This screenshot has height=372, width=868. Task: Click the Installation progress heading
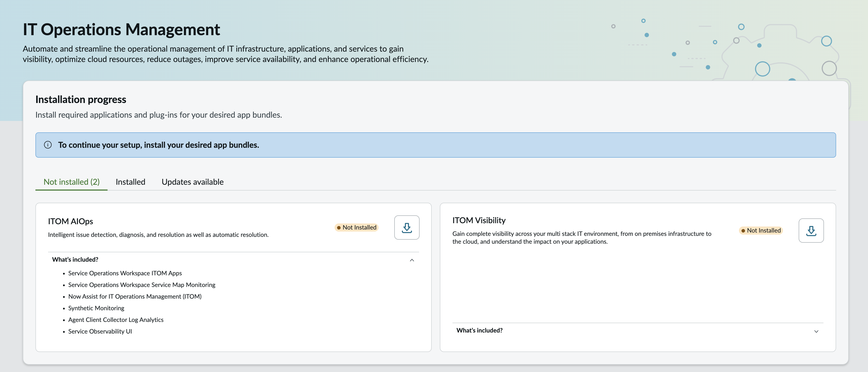click(x=81, y=99)
